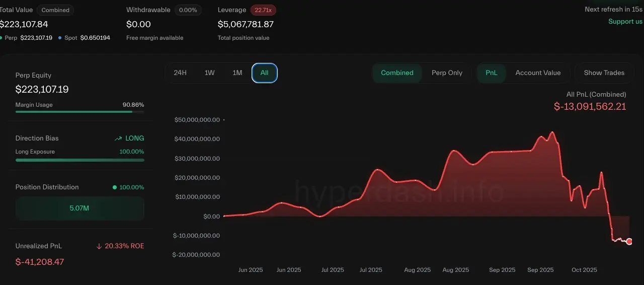Screen dimensions: 644x285
Task: Select the All time range tab
Action: click(265, 73)
